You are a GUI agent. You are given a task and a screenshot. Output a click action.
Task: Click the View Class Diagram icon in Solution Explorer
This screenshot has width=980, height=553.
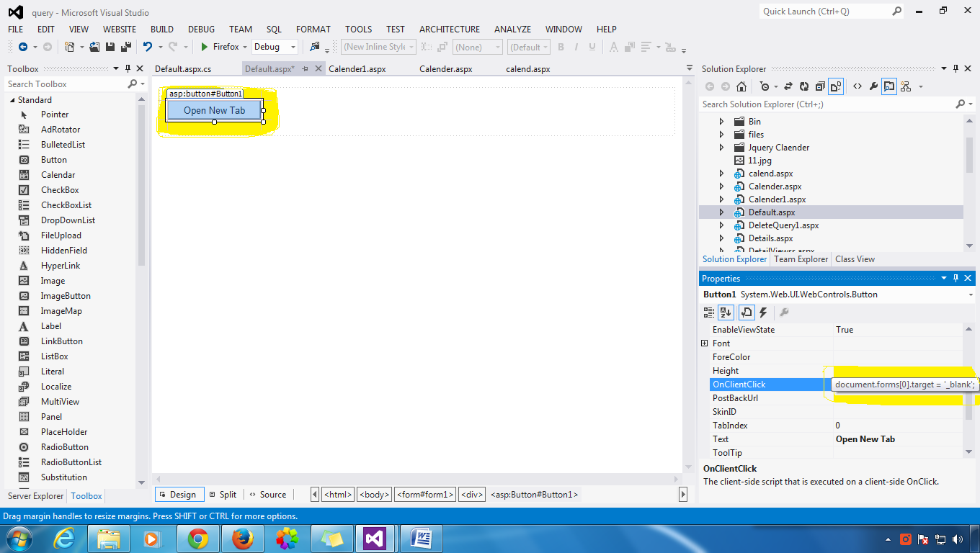[906, 86]
